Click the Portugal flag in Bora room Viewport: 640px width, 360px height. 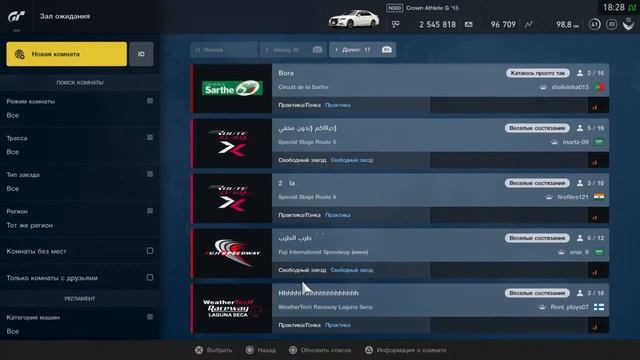[599, 87]
